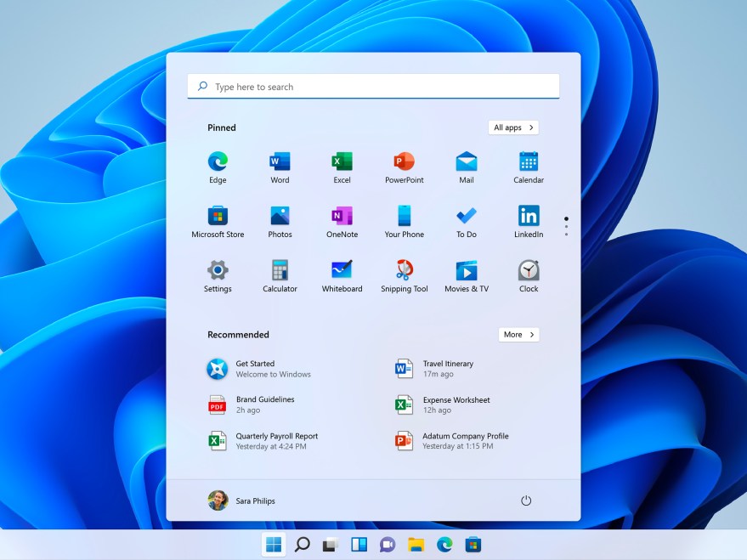Open OneNote

pyautogui.click(x=342, y=216)
